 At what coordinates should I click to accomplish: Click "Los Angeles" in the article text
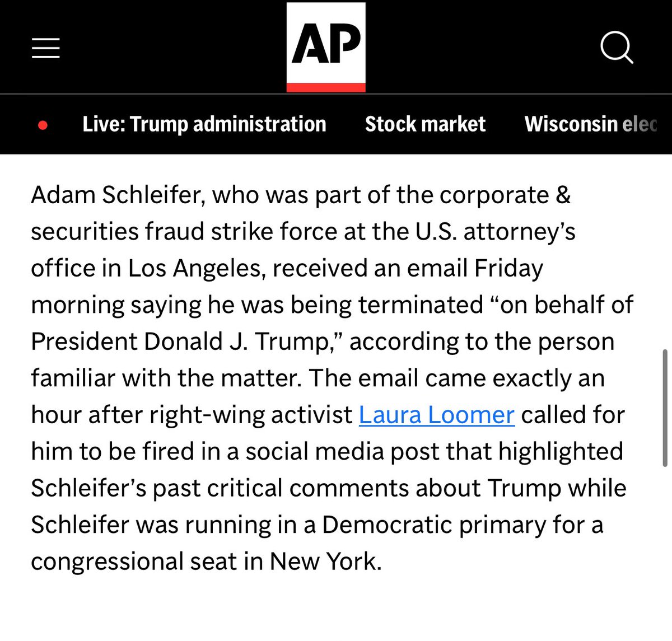(195, 268)
